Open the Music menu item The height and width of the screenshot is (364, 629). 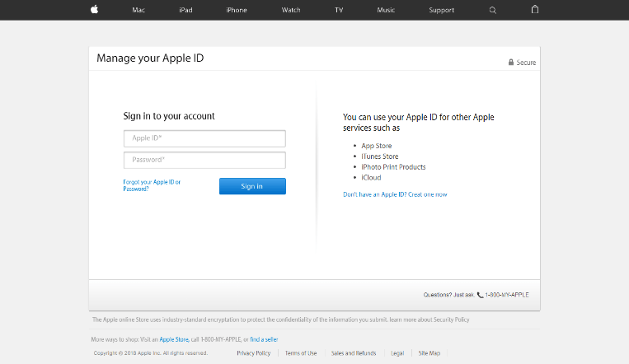click(x=386, y=10)
